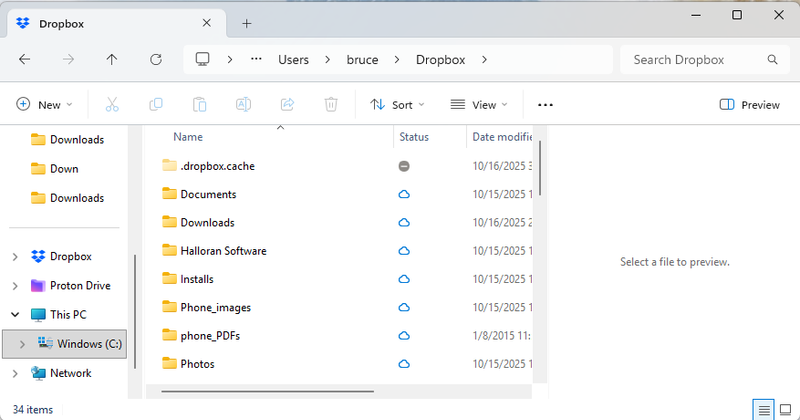Open the View dropdown menu

(479, 104)
